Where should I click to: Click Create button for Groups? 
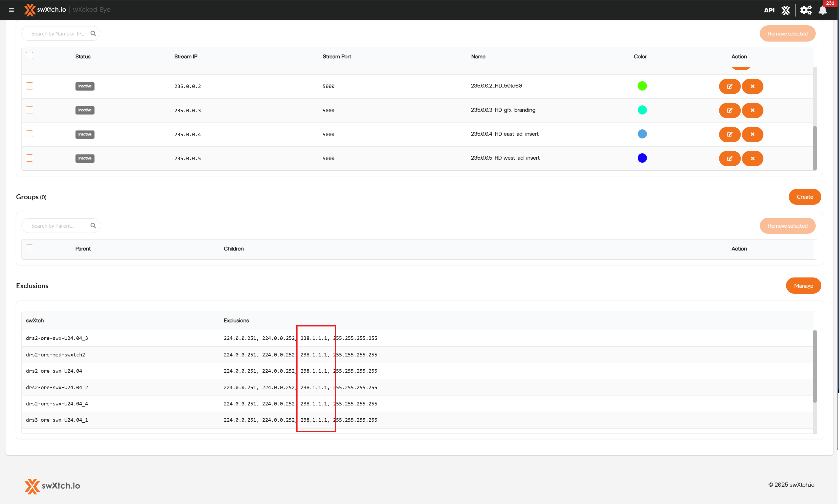pyautogui.click(x=804, y=197)
